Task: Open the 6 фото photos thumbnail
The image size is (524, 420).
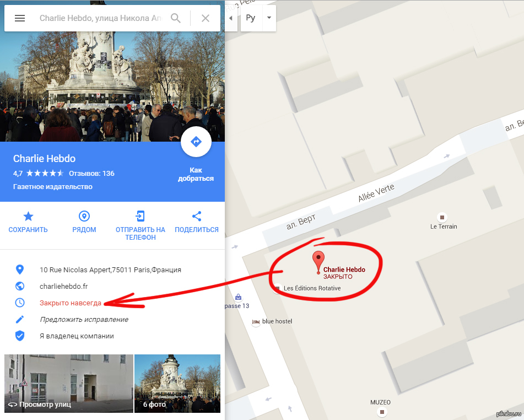Action: [177, 383]
